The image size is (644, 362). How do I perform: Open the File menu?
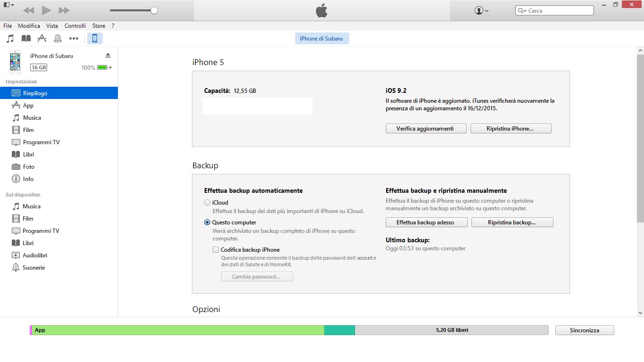pos(8,26)
